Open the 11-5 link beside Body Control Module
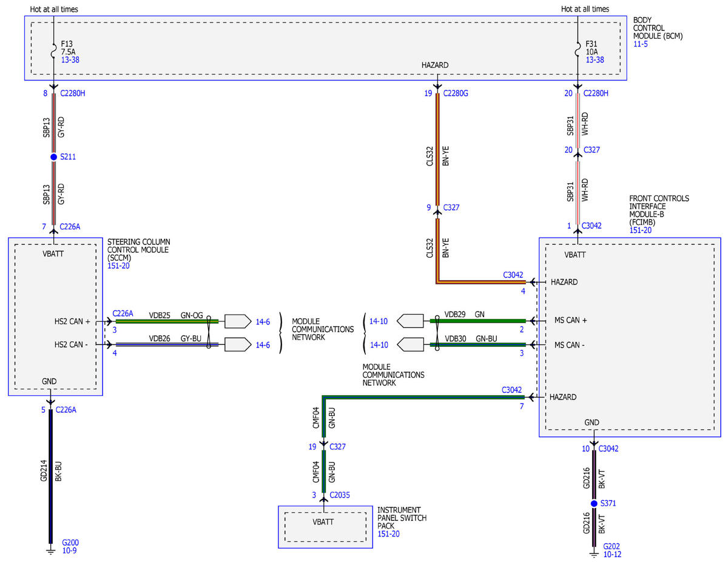 point(641,45)
